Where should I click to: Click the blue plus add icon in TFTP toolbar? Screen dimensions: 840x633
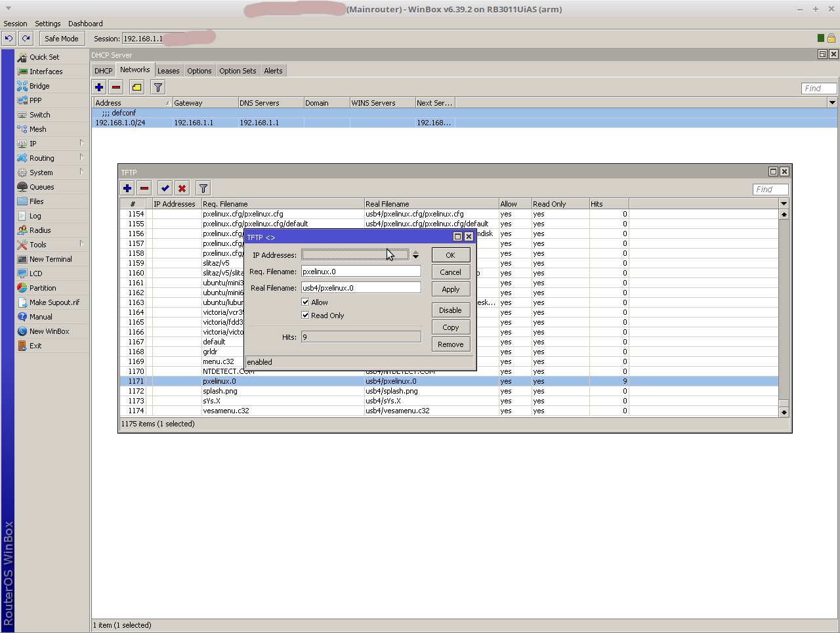click(x=127, y=188)
